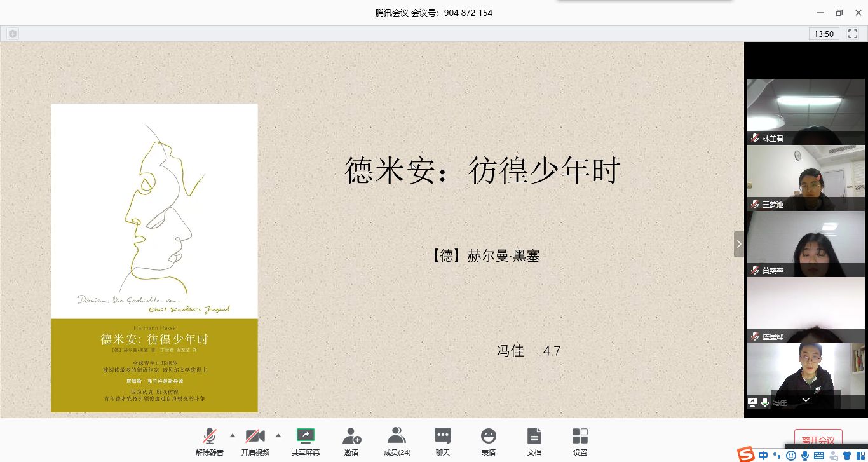Open the 表情 emoji reactions
Screen dimensions: 868x462
coord(488,440)
